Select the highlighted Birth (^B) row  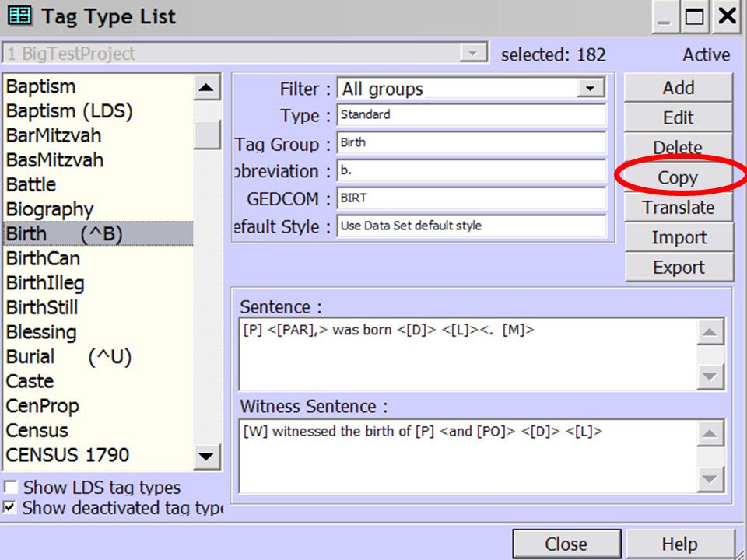pyautogui.click(x=98, y=234)
